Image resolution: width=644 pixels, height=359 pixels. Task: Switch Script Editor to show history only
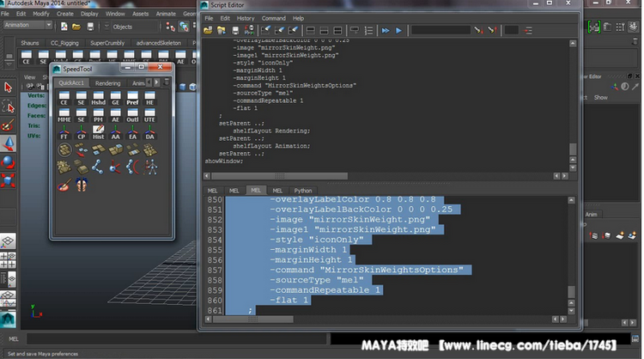click(311, 30)
